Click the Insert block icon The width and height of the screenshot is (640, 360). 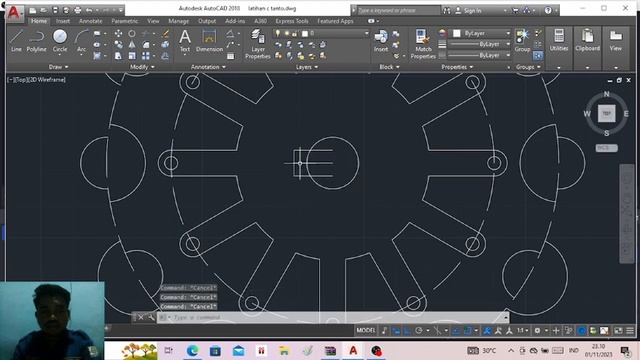[381, 40]
